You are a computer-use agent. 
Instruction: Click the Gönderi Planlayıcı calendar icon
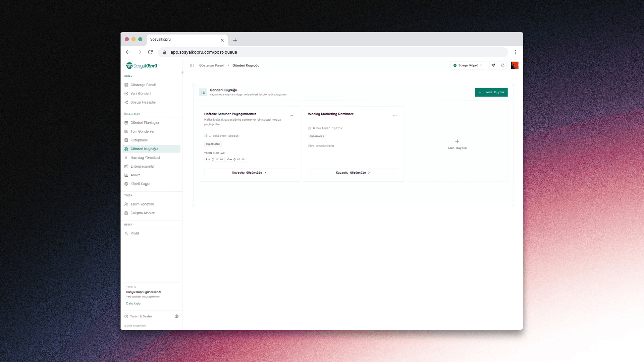(x=126, y=123)
